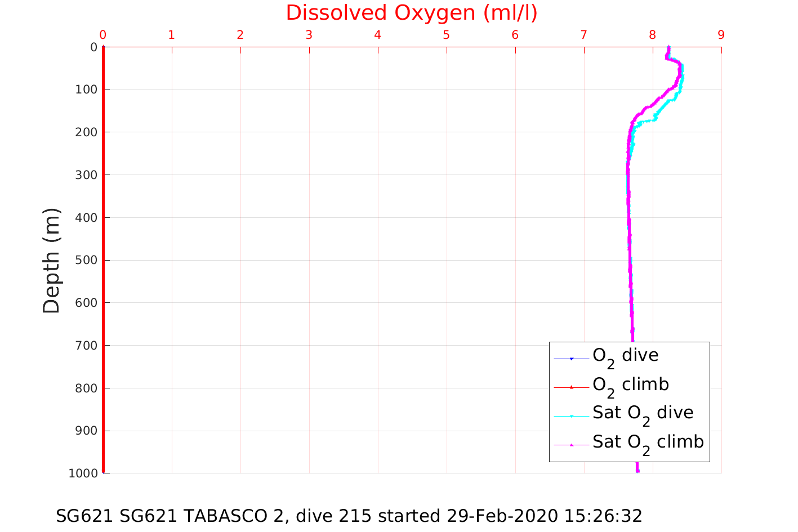Click depth tick label 400
Image resolution: width=798 pixels, height=532 pixels.
coord(86,217)
